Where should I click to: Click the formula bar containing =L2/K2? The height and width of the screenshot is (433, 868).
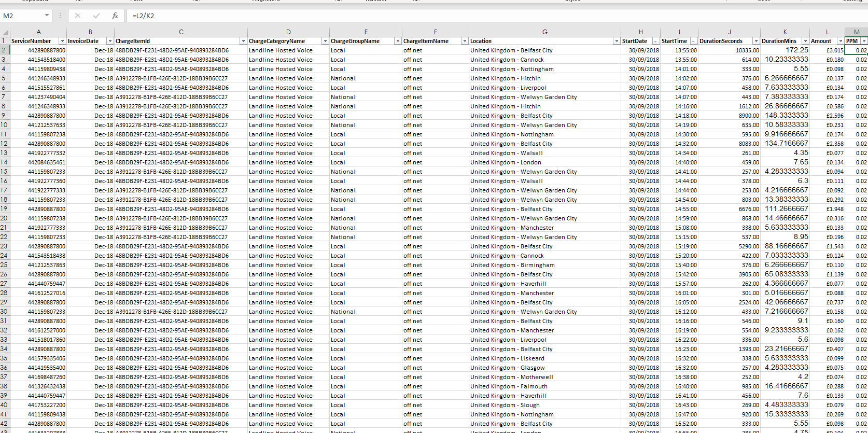498,16
